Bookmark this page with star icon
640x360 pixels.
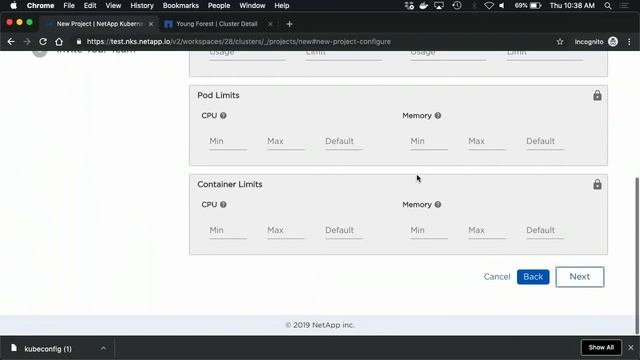[560, 42]
